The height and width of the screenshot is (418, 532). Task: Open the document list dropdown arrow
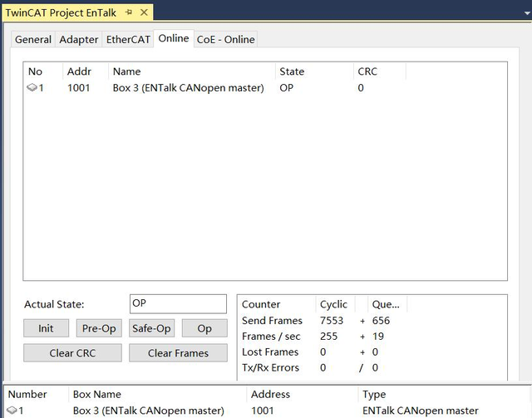coord(527,13)
